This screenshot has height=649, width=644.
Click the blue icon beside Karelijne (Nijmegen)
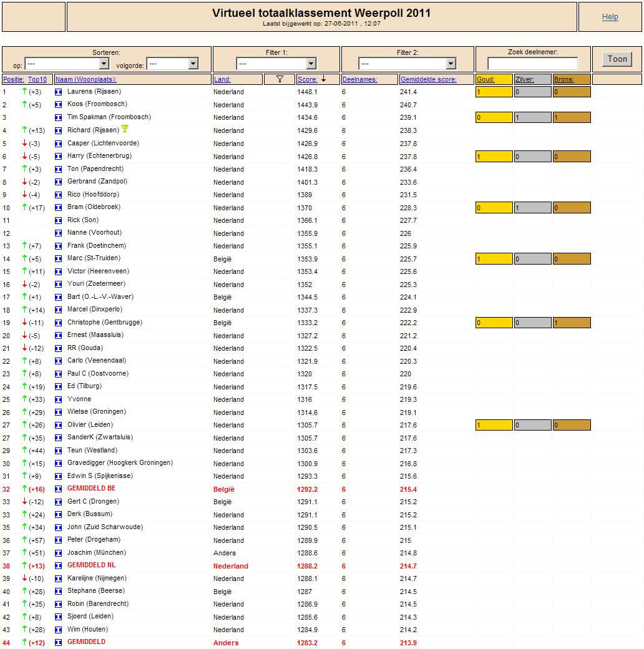click(x=59, y=578)
